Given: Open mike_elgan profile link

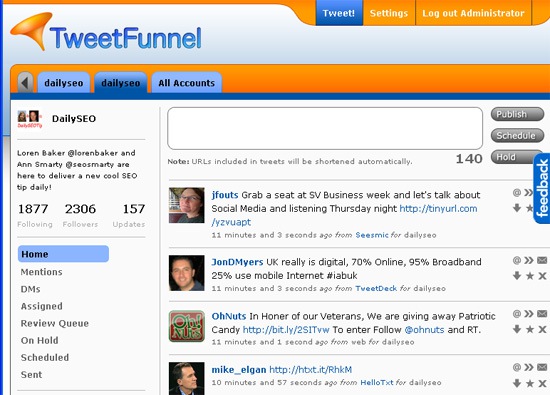Looking at the screenshot, I should 239,370.
